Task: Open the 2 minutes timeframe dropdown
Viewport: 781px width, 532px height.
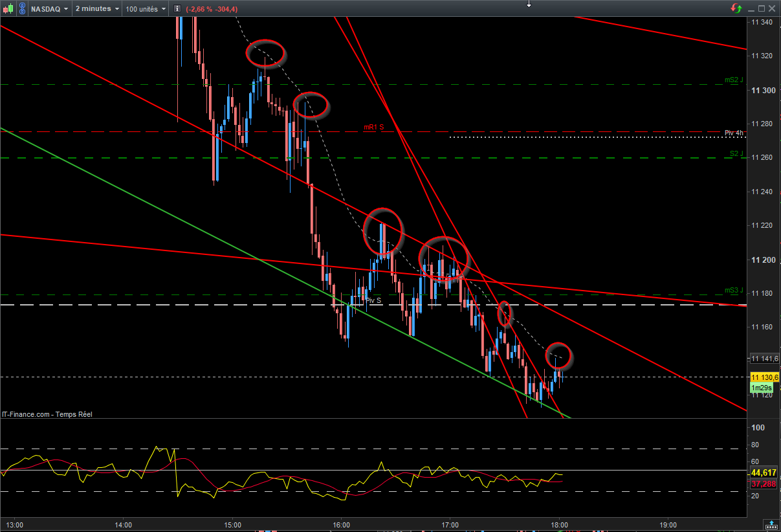Action: (97, 9)
